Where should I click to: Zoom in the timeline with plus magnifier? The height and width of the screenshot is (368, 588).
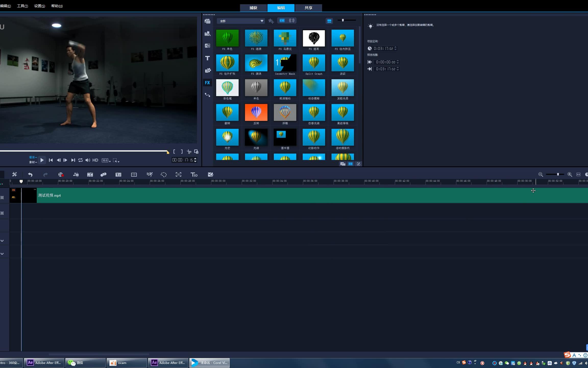[x=570, y=174]
